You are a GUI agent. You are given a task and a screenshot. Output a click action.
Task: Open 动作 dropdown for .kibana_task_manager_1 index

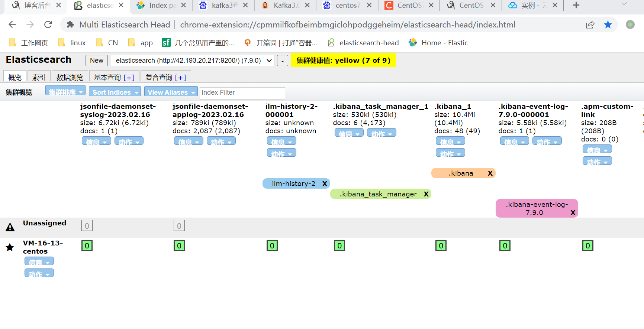tap(381, 133)
